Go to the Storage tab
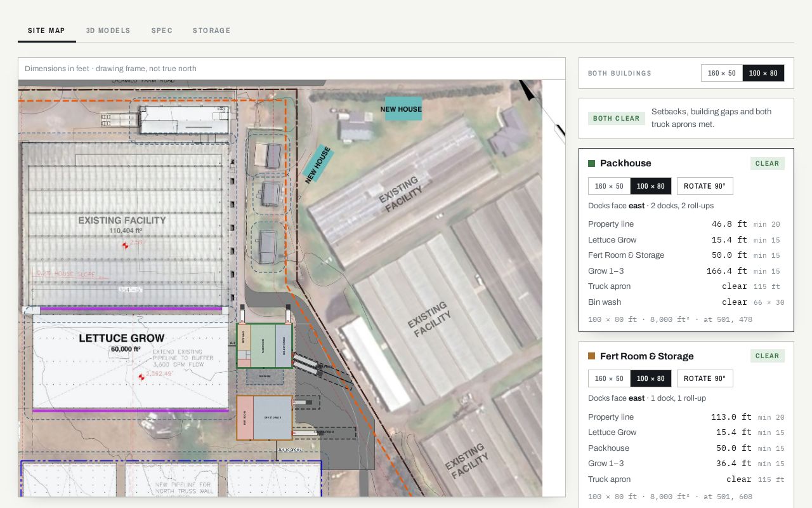 212,30
